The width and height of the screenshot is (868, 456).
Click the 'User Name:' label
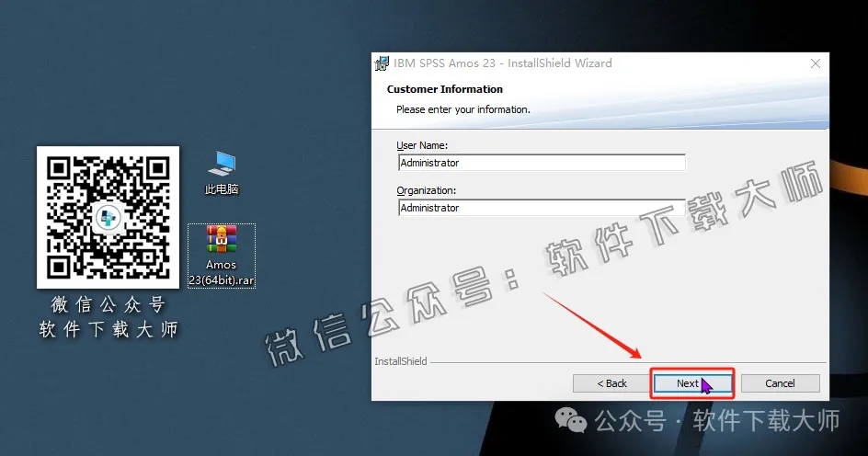422,145
